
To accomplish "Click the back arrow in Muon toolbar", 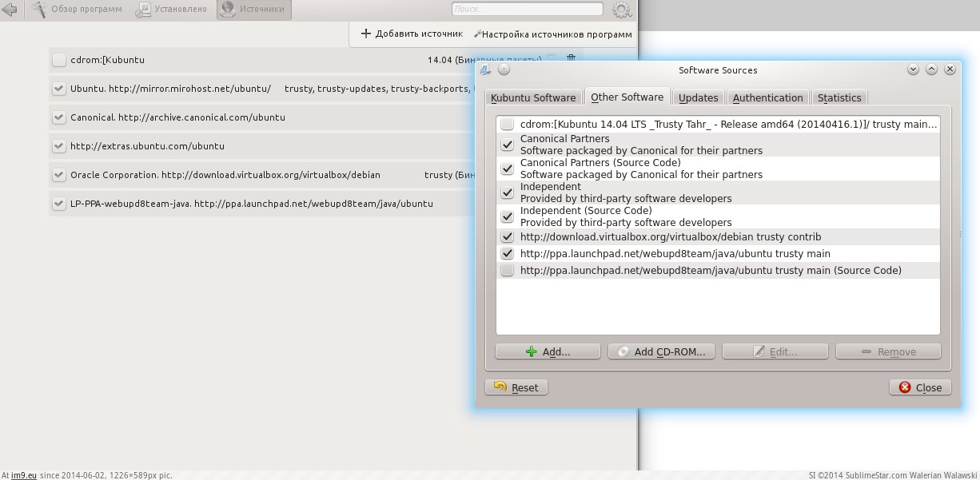I will click(9, 10).
